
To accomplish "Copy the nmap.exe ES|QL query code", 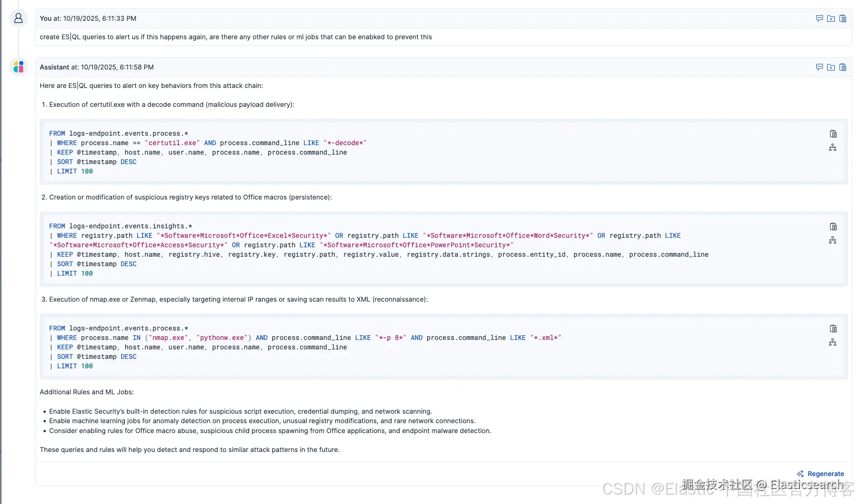I will click(833, 329).
